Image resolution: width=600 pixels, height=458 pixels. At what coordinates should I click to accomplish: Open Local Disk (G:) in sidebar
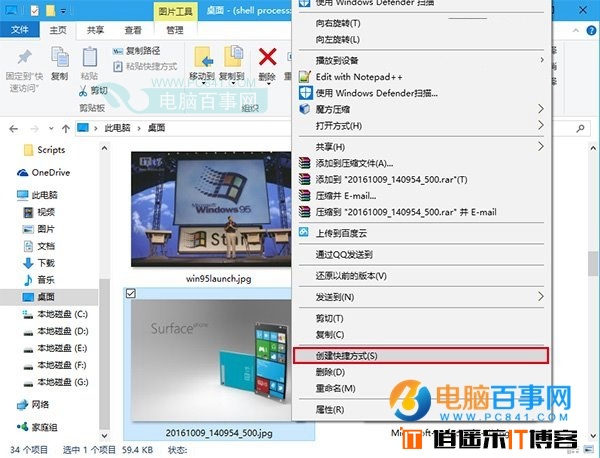point(56,382)
